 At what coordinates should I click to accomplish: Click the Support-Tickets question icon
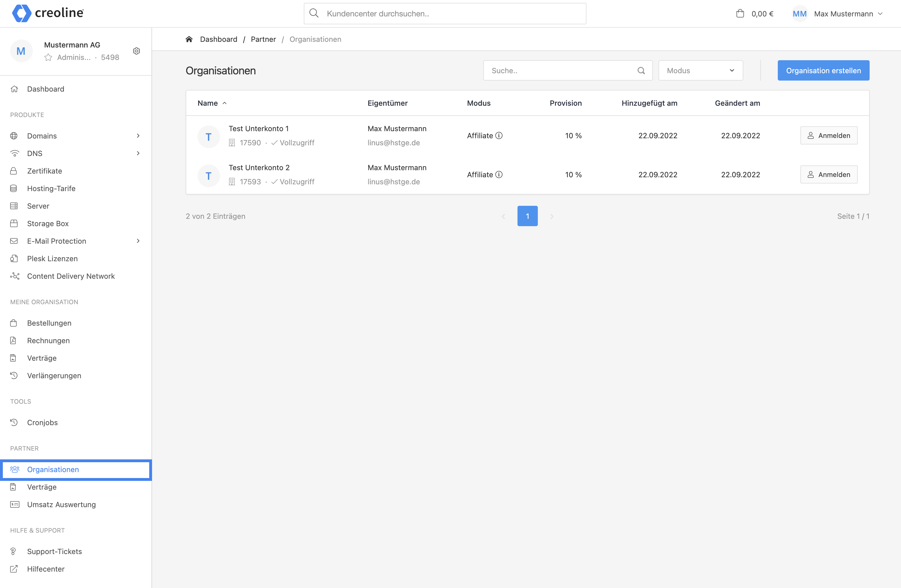coord(13,551)
